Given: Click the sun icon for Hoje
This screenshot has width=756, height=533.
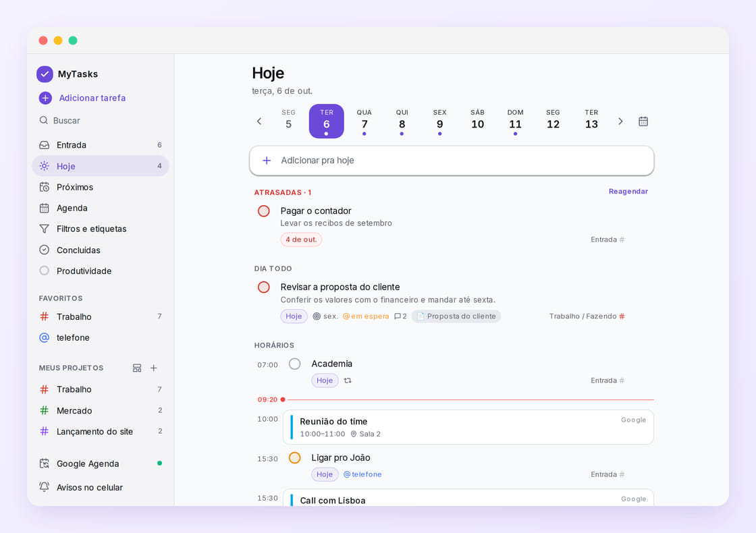Looking at the screenshot, I should (x=45, y=166).
